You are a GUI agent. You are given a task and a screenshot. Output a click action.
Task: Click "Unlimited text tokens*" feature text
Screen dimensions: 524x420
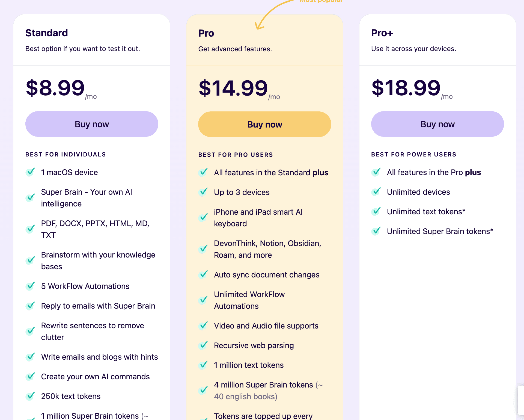click(426, 211)
